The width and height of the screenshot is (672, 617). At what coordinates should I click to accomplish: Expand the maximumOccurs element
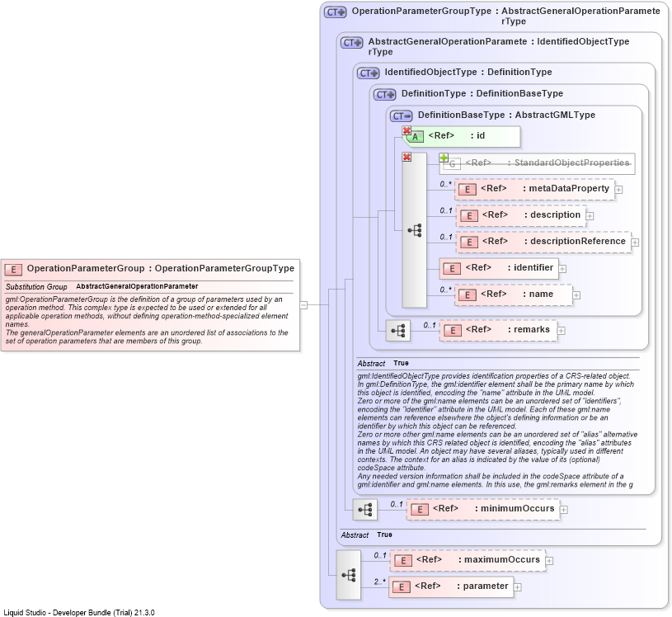click(549, 561)
